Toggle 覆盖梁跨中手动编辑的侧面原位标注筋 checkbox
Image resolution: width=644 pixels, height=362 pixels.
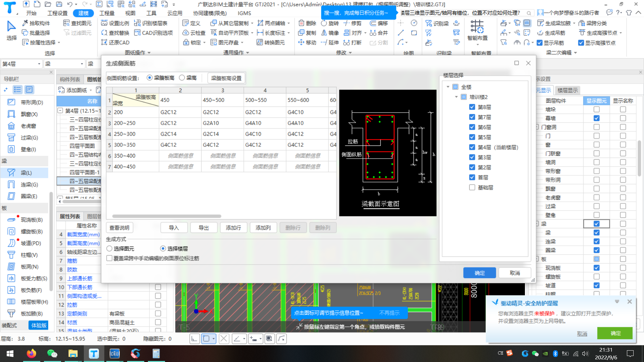coord(109,258)
